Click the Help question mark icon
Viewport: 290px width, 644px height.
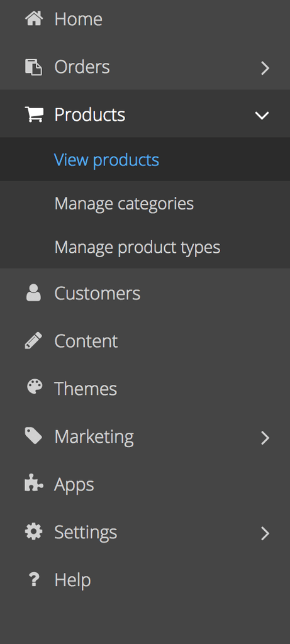coord(33,580)
